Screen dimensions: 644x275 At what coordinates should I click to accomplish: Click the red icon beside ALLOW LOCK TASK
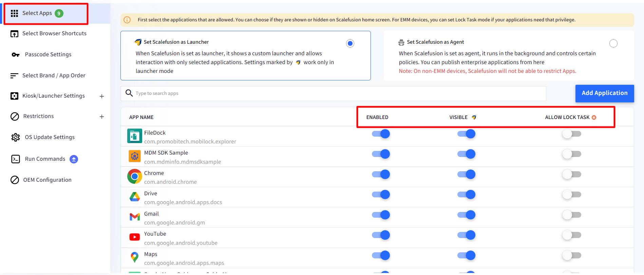click(x=594, y=117)
